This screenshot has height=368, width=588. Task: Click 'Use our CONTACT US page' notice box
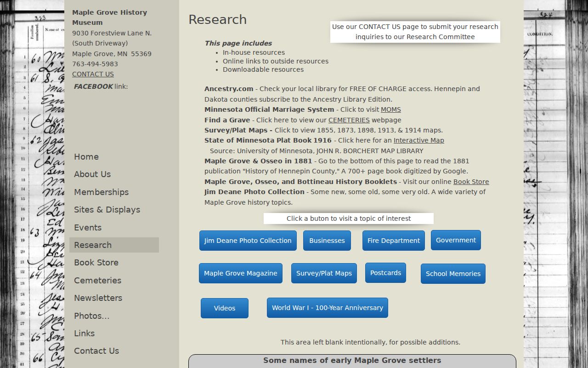(x=415, y=32)
